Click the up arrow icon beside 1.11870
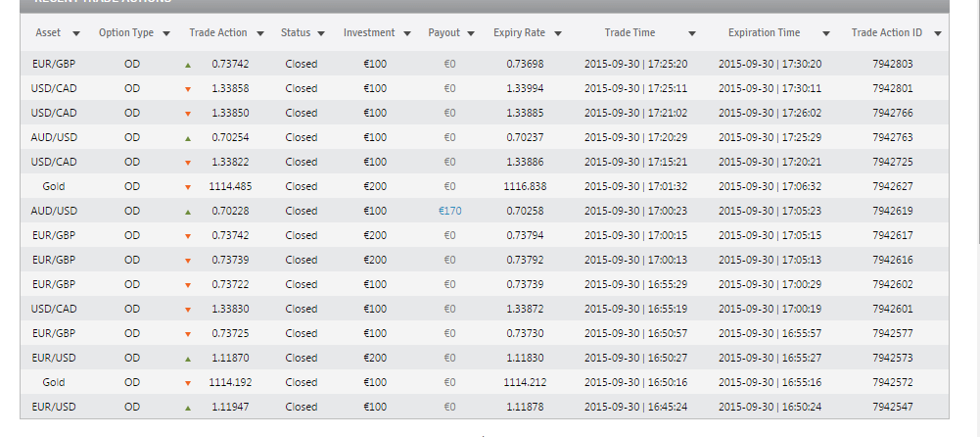This screenshot has width=980, height=437. tap(187, 359)
